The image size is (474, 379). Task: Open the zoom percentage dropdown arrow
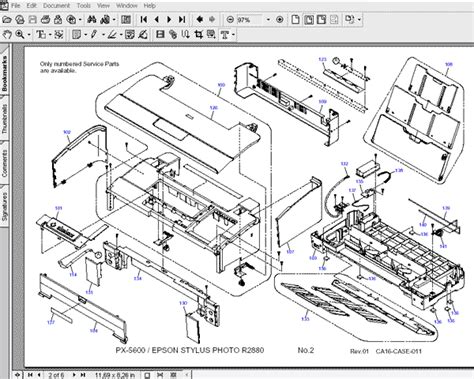click(268, 20)
